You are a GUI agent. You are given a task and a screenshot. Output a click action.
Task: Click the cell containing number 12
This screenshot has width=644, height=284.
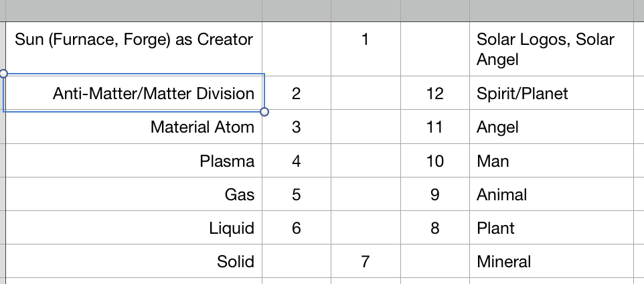[x=434, y=94]
